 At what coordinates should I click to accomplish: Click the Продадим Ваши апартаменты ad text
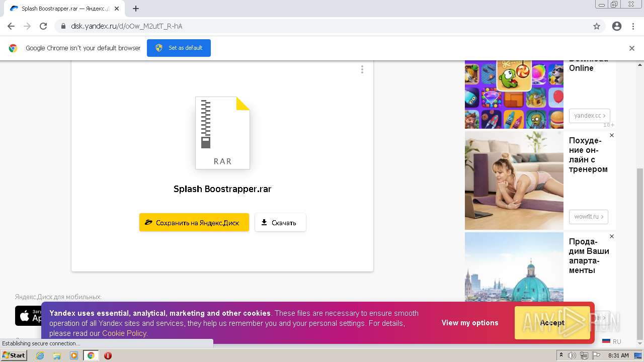(x=589, y=256)
